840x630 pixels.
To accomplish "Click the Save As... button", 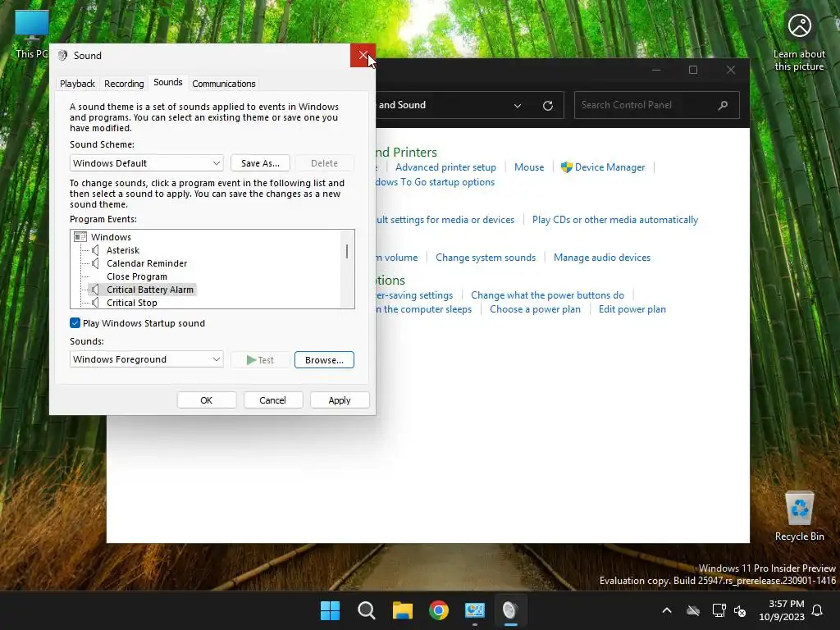I will pos(260,163).
